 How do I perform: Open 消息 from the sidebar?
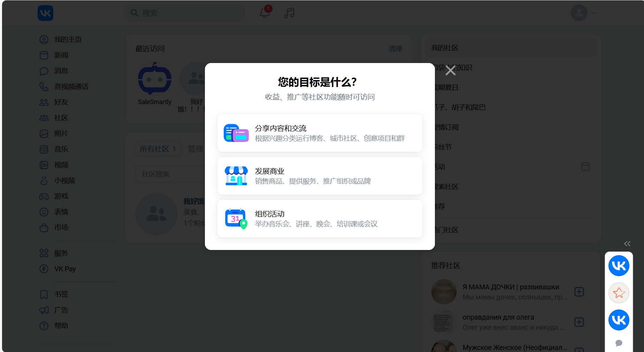click(61, 71)
